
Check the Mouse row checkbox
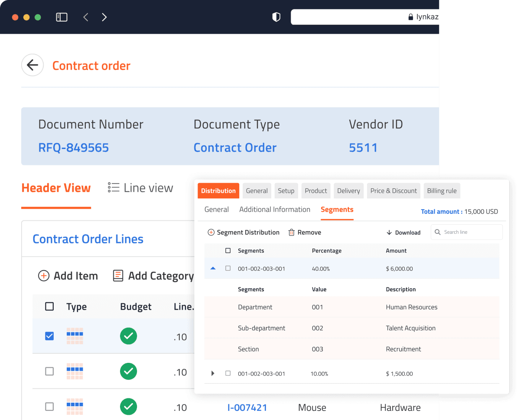pos(49,407)
